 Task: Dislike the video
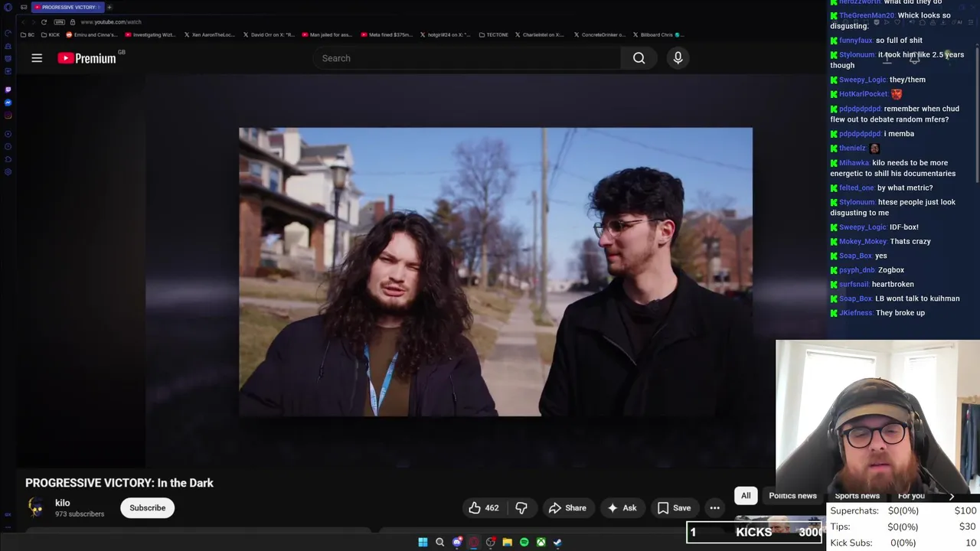pyautogui.click(x=521, y=508)
